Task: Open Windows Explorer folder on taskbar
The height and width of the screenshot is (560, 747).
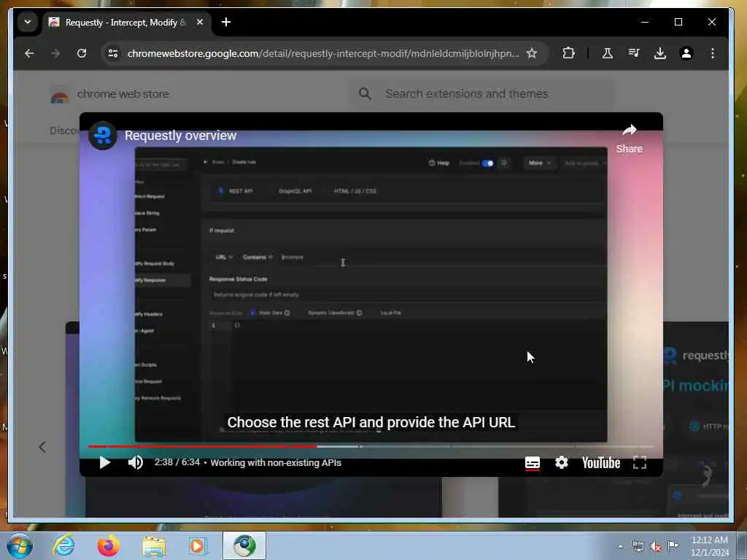Action: pos(154,545)
